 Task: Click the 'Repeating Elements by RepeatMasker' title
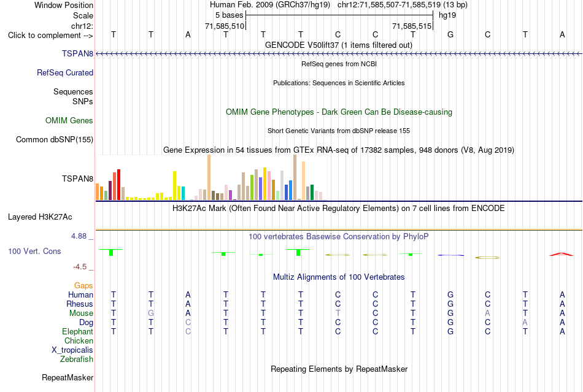pos(339,369)
